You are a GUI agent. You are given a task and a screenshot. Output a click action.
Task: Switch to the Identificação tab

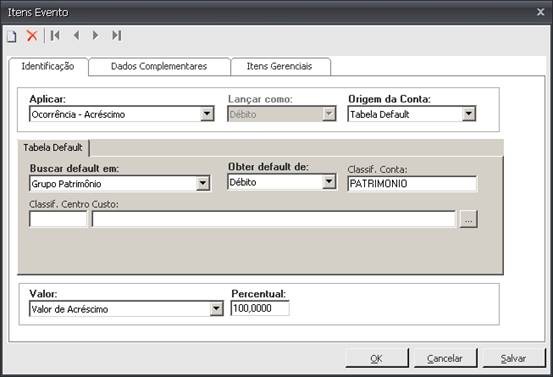coord(48,66)
